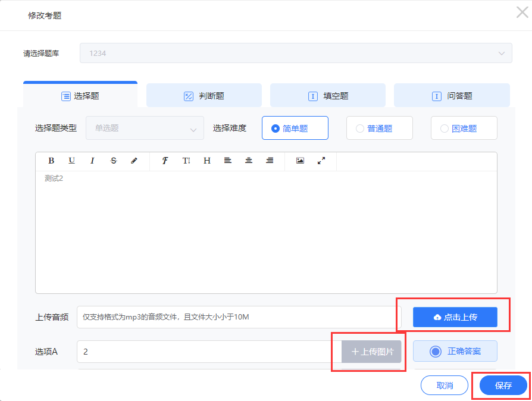Screen dimensions: 532x401
Task: Select the 困难题 difficulty option
Action: (464, 128)
